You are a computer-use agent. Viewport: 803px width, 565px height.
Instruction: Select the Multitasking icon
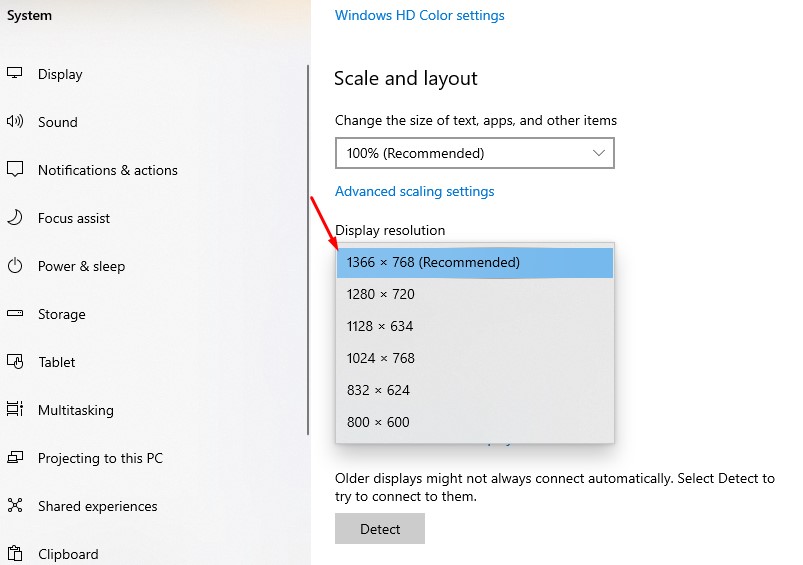point(15,409)
